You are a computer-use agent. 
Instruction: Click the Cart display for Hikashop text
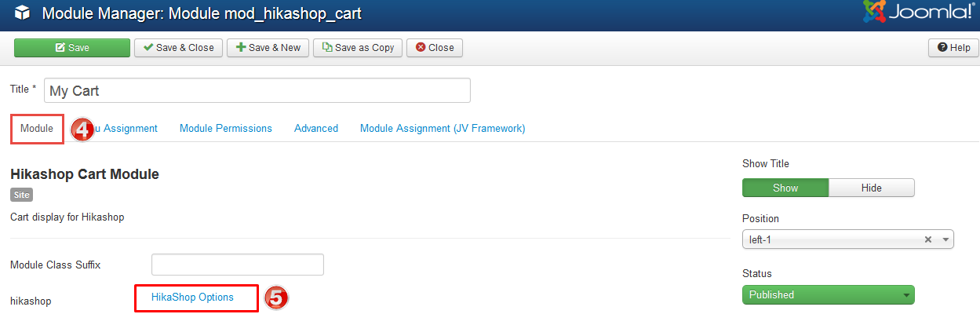click(x=67, y=217)
